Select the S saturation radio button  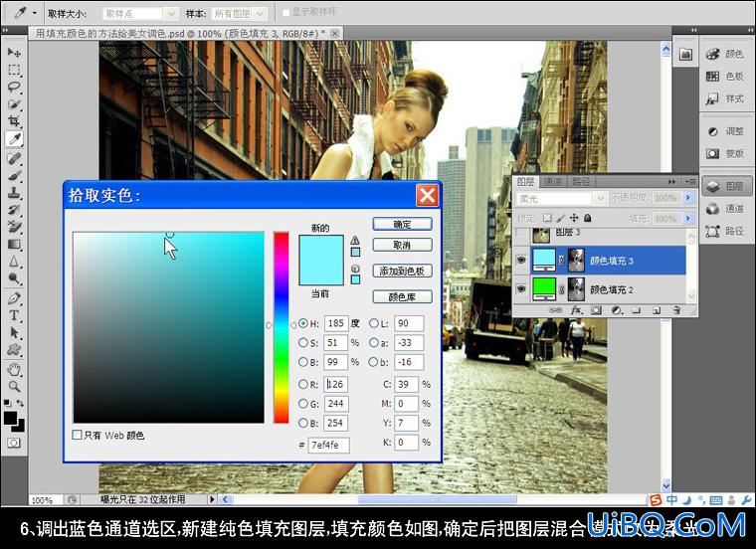303,343
